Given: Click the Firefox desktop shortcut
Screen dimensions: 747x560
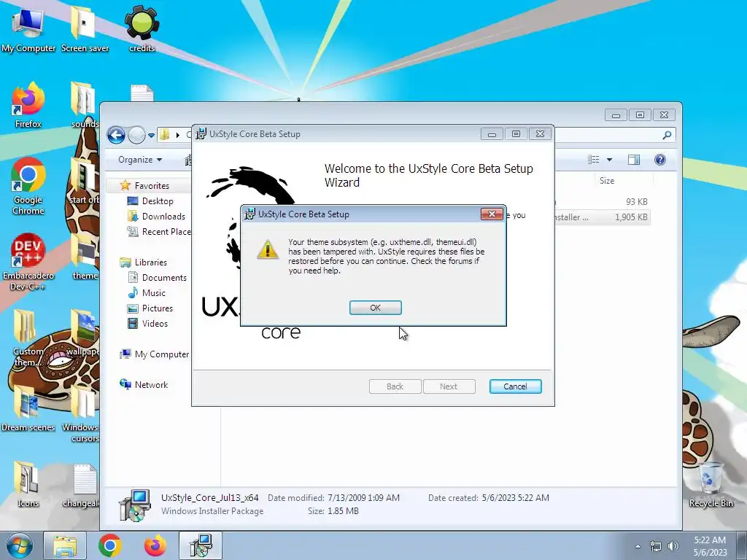Looking at the screenshot, I should [x=28, y=106].
